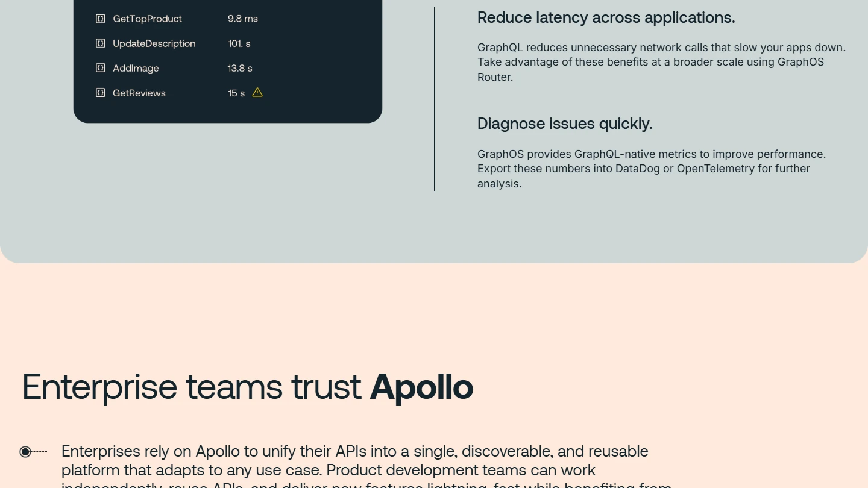Click the "Enterprise teams trust Apollo" heading
The image size is (868, 488).
click(248, 386)
